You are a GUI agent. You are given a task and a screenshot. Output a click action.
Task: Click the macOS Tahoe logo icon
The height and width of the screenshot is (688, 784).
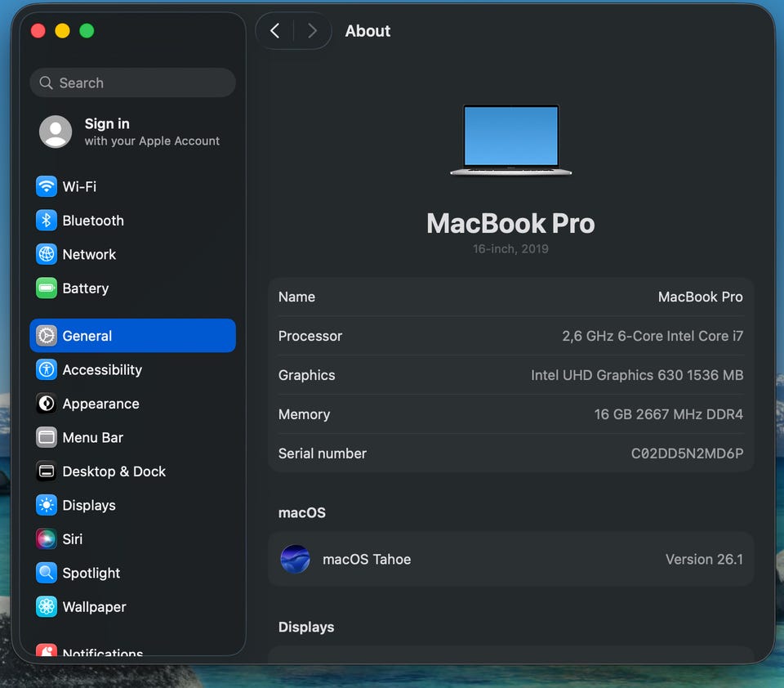[295, 560]
